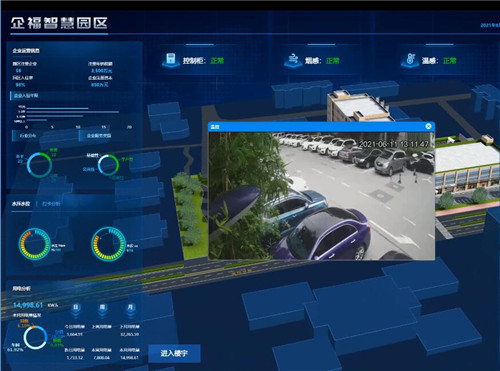This screenshot has width=500, height=371.
Task: Click the smoke sensor (烟感) icon
Action: [293, 60]
